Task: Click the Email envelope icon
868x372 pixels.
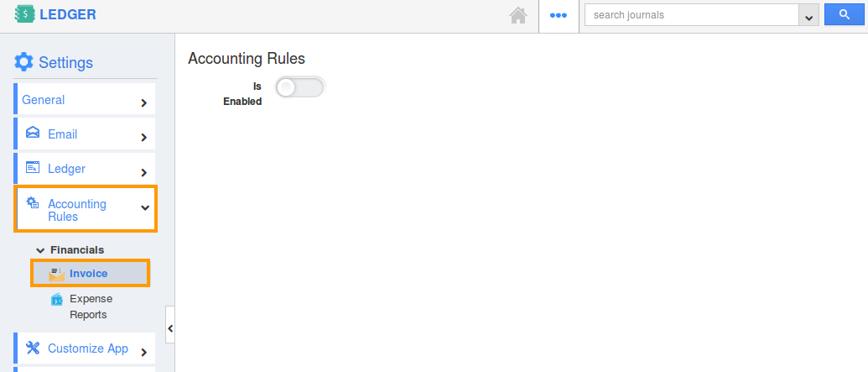Action: coord(33,133)
